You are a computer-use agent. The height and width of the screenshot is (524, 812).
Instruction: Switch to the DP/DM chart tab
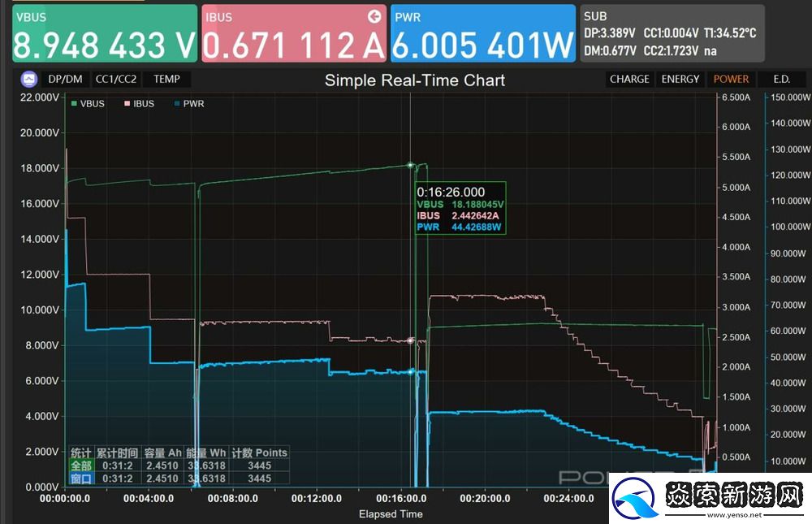point(65,80)
